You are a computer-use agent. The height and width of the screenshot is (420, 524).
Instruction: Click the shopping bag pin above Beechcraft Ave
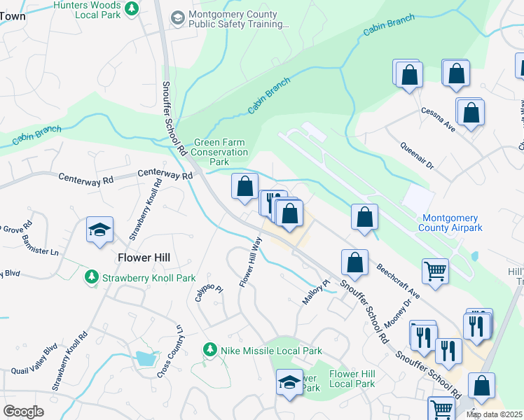tap(364, 217)
